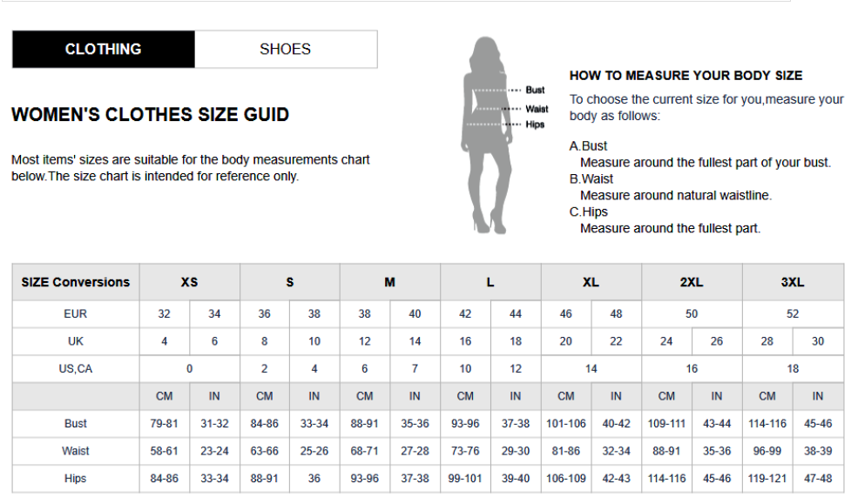The image size is (851, 504).
Task: Click the XL size column header
Action: (591, 282)
